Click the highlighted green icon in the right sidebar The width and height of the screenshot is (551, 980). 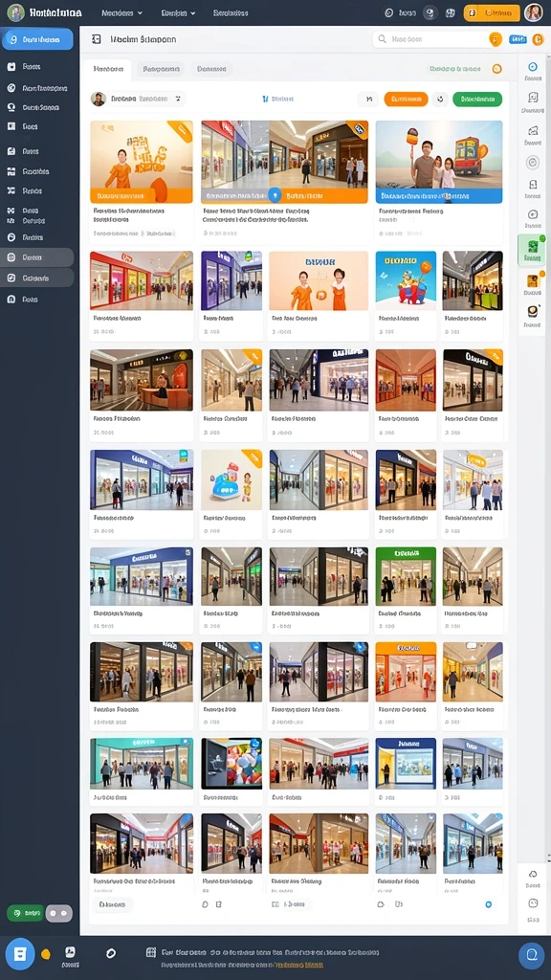point(532,250)
